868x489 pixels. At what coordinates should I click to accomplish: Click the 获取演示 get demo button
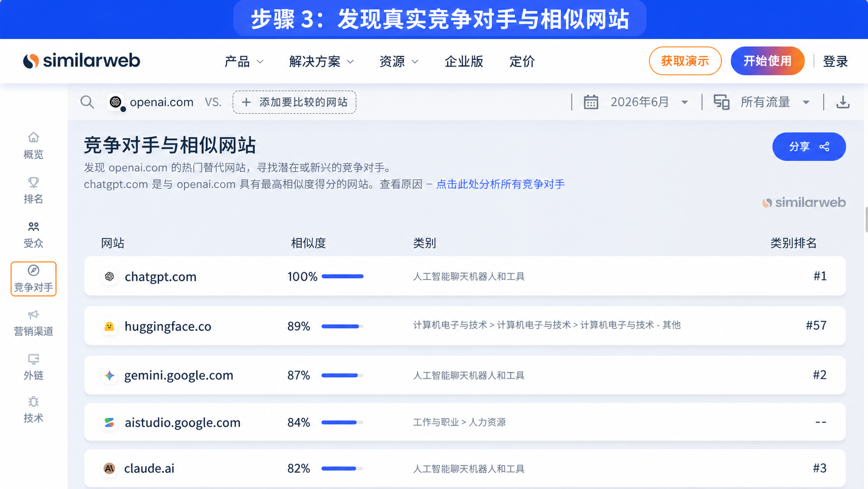pos(685,61)
